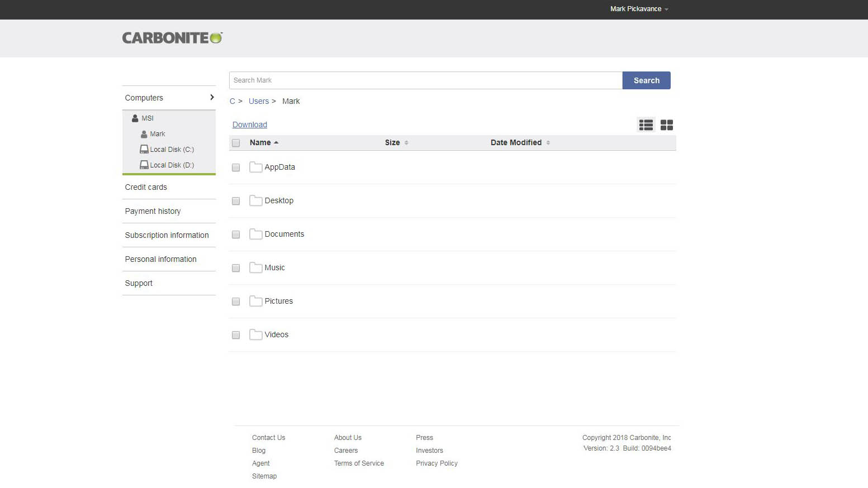
Task: Open the Press footer link
Action: click(x=424, y=438)
